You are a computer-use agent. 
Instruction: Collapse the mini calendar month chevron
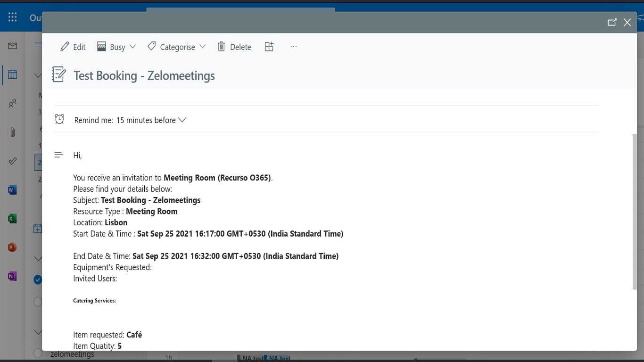pos(38,75)
